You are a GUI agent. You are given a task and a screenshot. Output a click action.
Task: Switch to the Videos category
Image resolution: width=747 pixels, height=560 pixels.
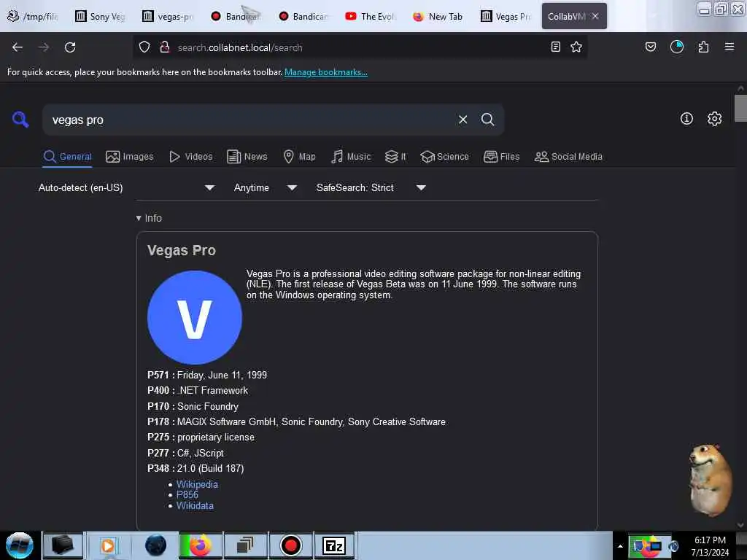pyautogui.click(x=190, y=156)
